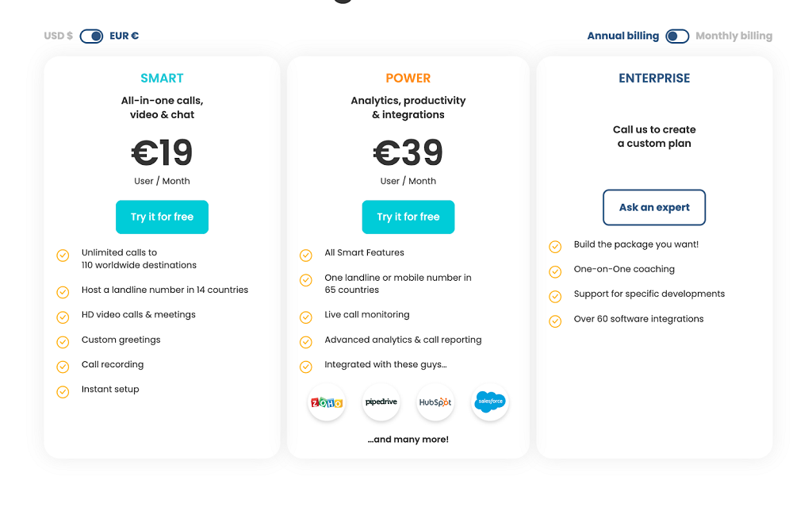Click checkmark icon next to Live call monitoring
Screen dimensions: 812x511
coord(305,317)
